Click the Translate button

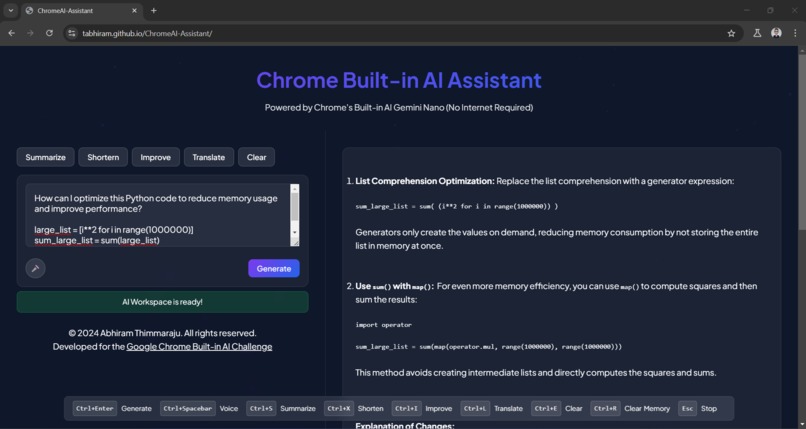tap(209, 157)
